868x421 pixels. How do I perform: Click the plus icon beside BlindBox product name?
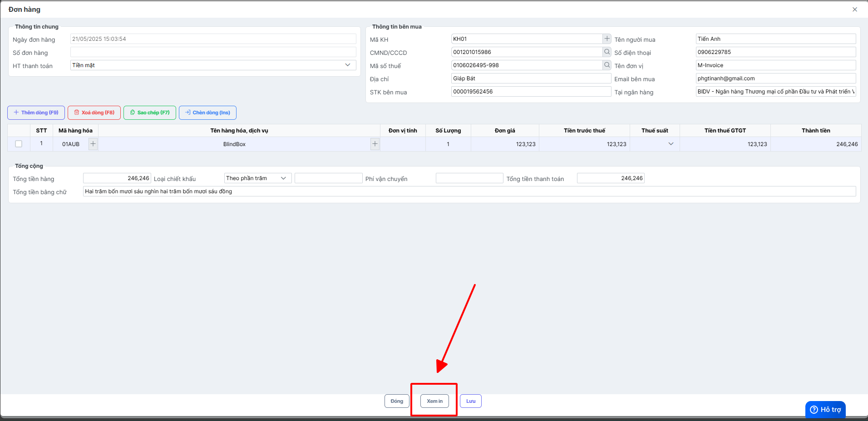coord(375,144)
